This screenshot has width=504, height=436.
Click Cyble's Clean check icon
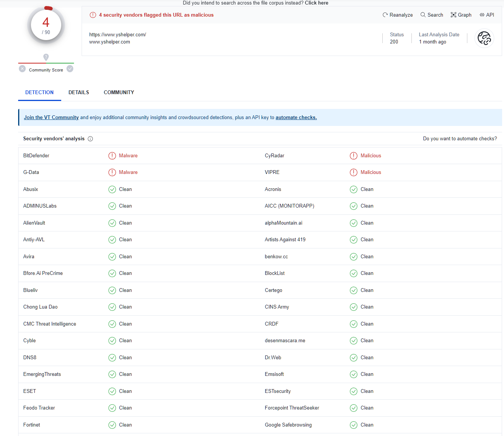click(x=112, y=341)
